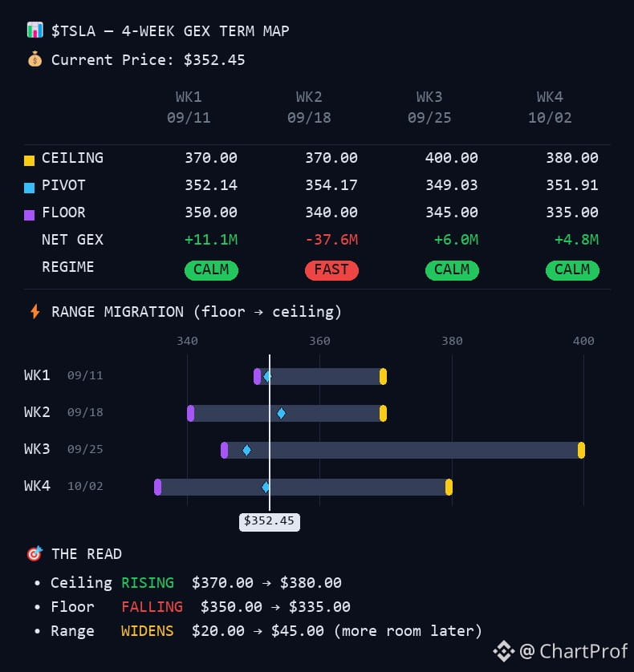Click the bar chart icon beside $TSLA title

click(35, 30)
